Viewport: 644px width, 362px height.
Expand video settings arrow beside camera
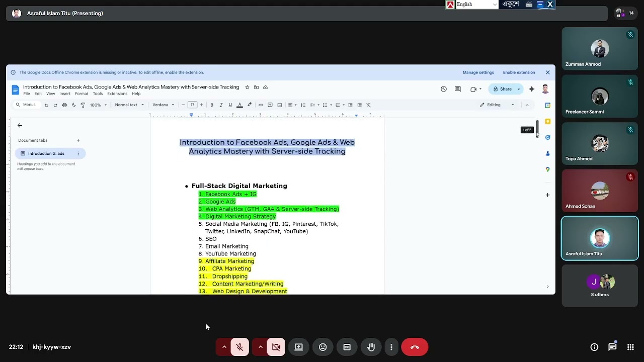tap(260, 347)
